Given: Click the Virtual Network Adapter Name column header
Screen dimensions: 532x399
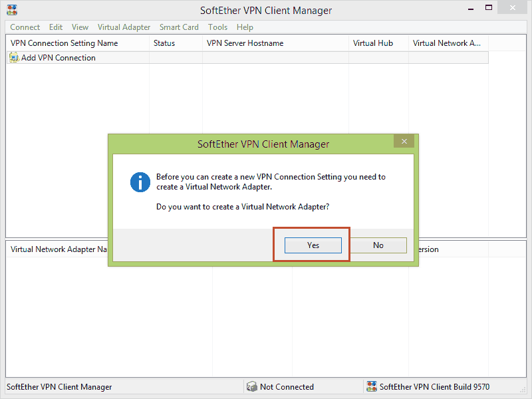Looking at the screenshot, I should pos(57,249).
